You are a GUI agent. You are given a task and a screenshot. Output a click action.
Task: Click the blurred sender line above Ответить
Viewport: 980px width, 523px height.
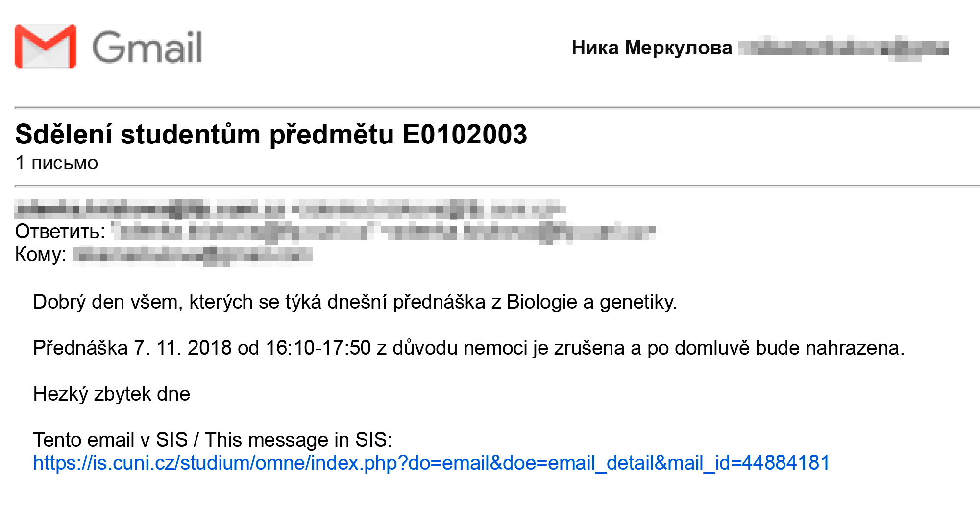coord(290,209)
